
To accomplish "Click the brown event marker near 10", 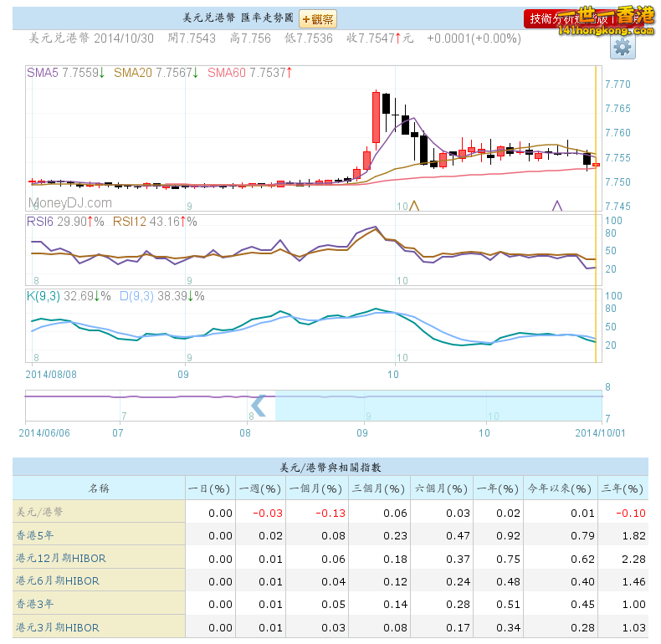I will (414, 206).
